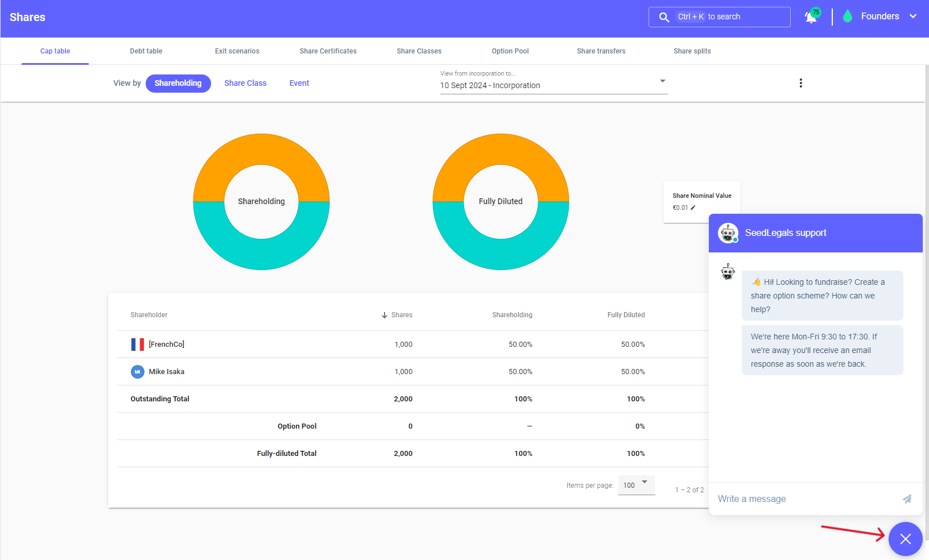Viewport: 929px width, 560px height.
Task: Expand the incorporation date dropdown
Action: click(662, 81)
